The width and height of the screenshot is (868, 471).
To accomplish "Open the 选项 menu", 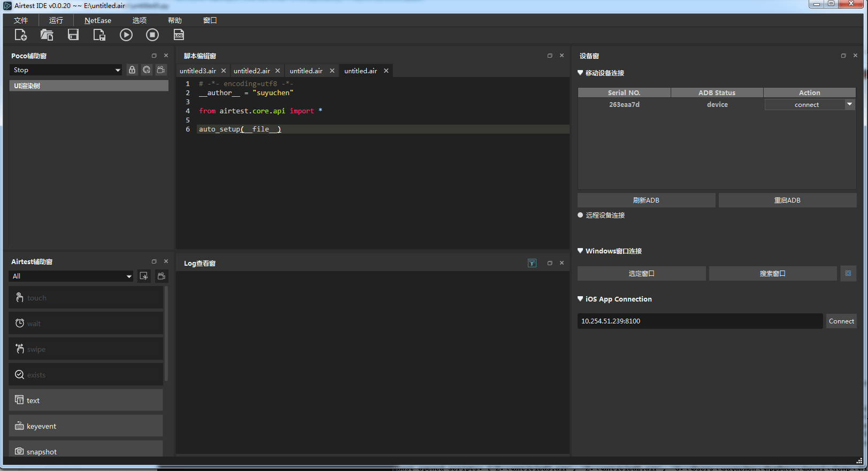I will (x=140, y=20).
